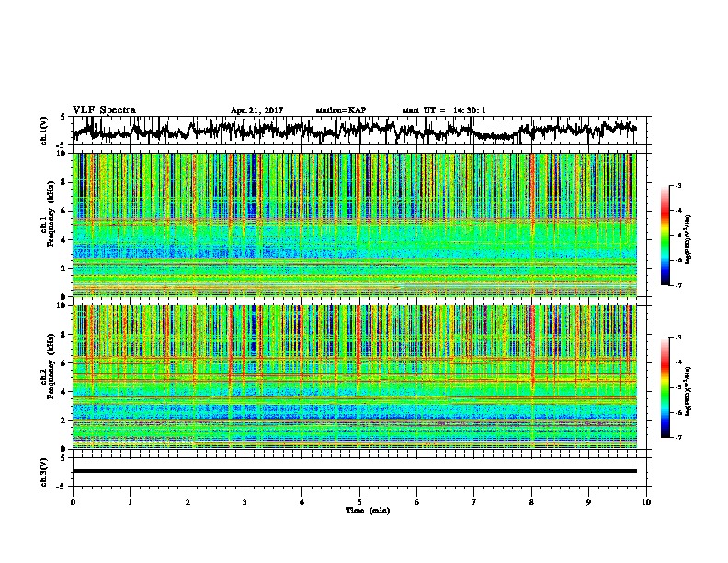This screenshot has height=563, width=728.
Task: Click the "Time (min)" x-axis title
Action: pos(368,511)
